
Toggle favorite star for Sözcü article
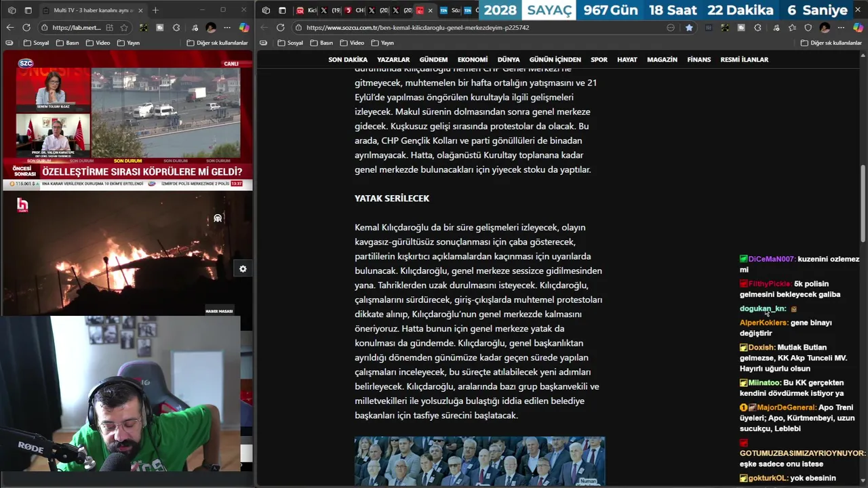point(689,28)
